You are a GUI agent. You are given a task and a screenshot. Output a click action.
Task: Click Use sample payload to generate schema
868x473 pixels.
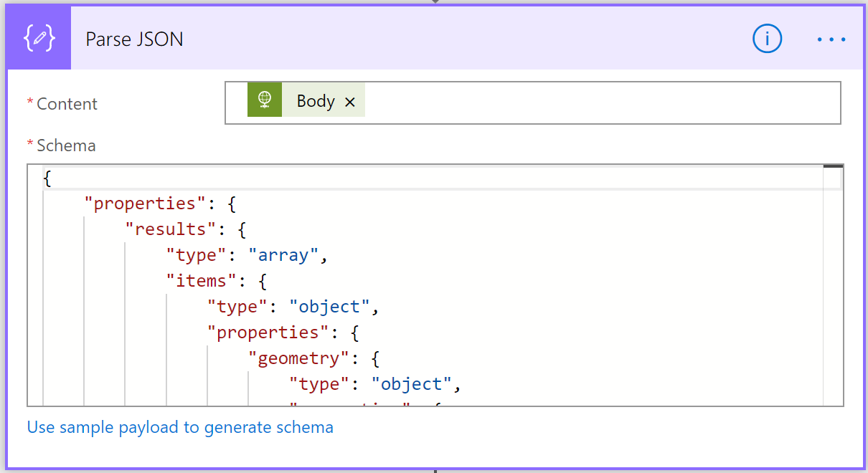180,428
